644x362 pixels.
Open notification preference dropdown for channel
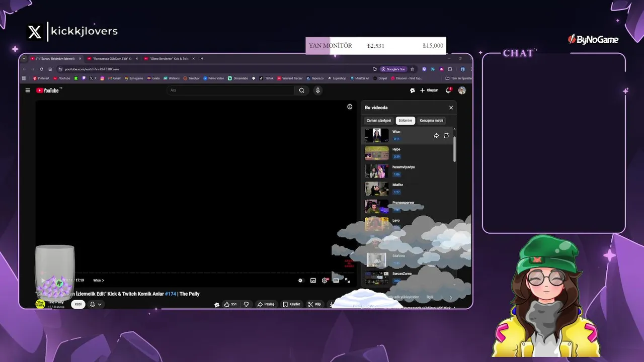pos(96,304)
